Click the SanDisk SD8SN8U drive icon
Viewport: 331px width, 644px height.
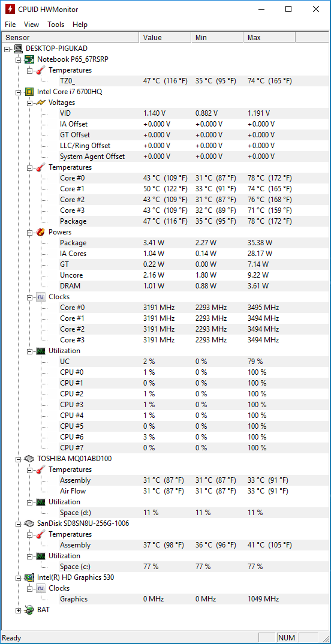pyautogui.click(x=29, y=523)
